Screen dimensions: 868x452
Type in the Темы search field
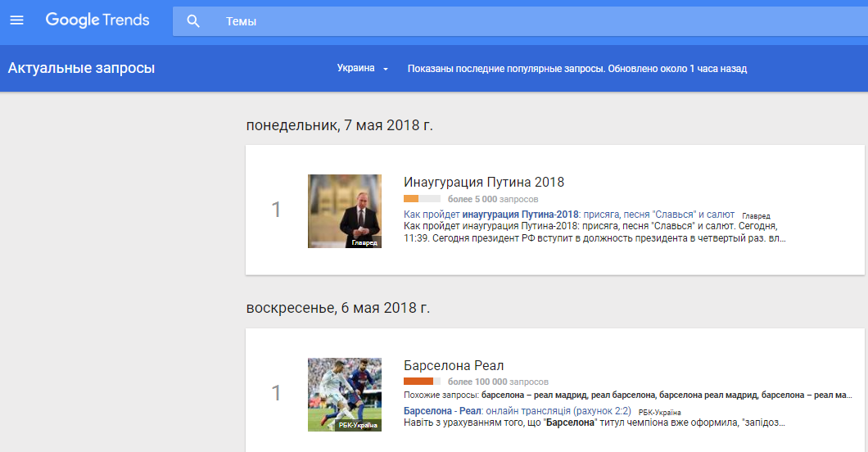[491, 21]
